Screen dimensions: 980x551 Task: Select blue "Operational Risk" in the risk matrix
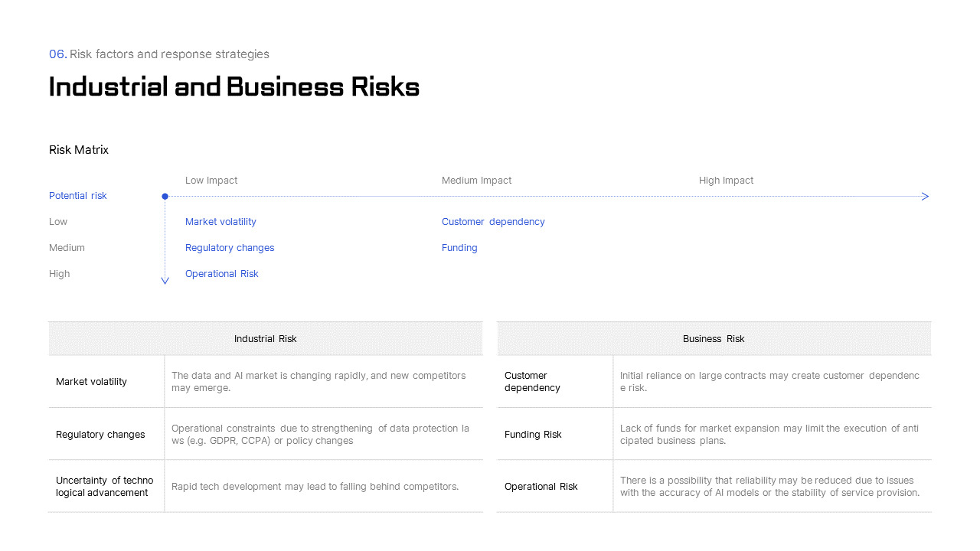(x=222, y=274)
